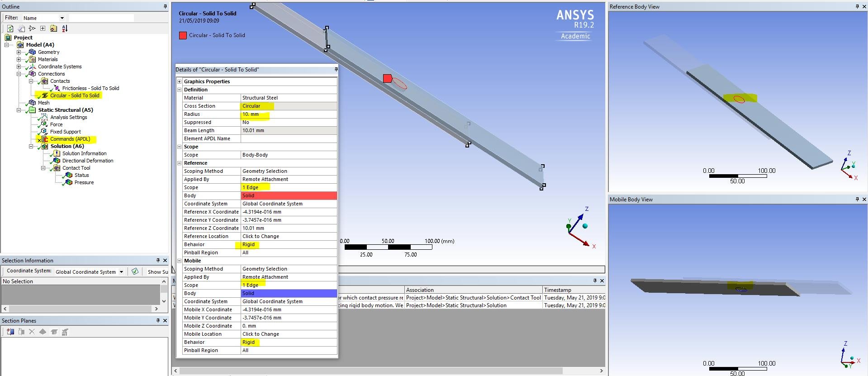Expand the Geometry tree node
This screenshot has width=868, height=376.
pyautogui.click(x=19, y=52)
